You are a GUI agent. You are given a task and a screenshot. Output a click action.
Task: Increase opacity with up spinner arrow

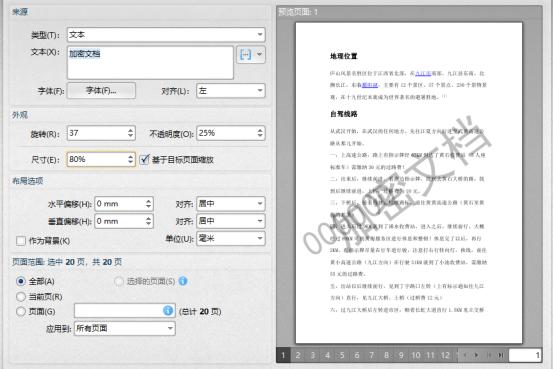coord(260,130)
